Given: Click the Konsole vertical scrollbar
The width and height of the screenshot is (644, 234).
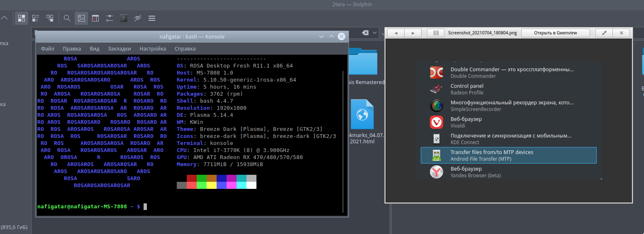Looking at the screenshot, I should click(343, 141).
